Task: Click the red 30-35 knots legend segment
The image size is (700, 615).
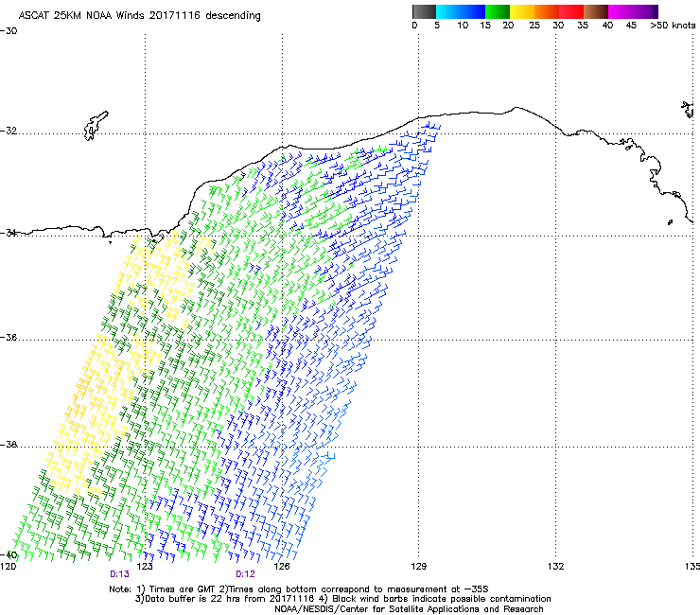Action: click(571, 11)
